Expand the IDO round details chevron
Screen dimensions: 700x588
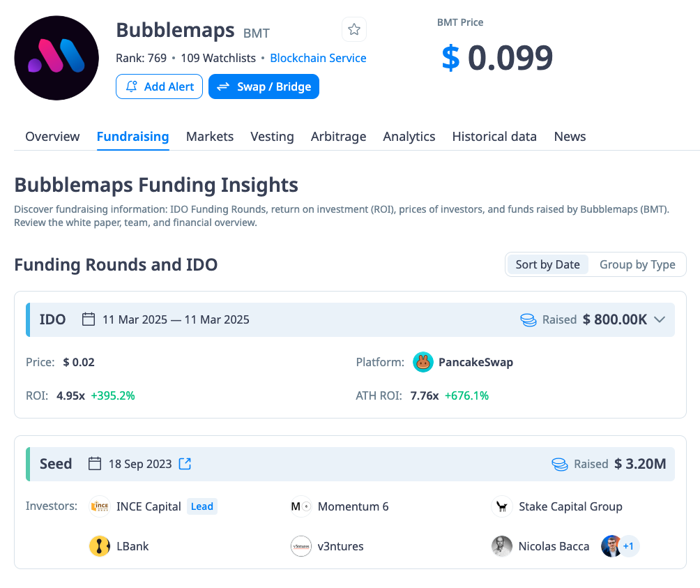pos(660,319)
